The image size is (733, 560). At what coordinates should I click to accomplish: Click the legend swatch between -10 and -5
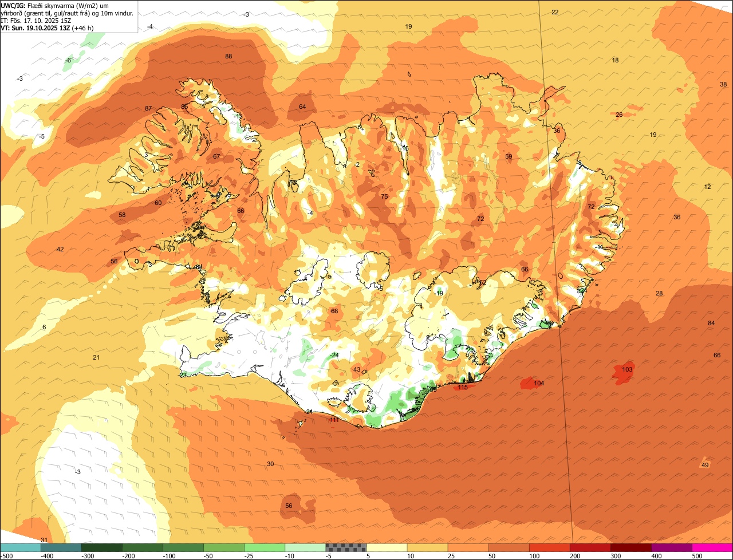coord(305,547)
